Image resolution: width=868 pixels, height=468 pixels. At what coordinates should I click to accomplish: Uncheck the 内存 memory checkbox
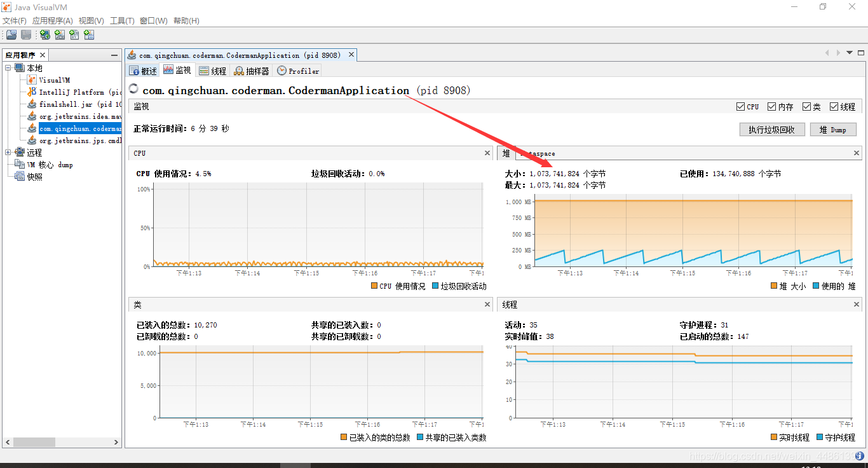pos(771,107)
